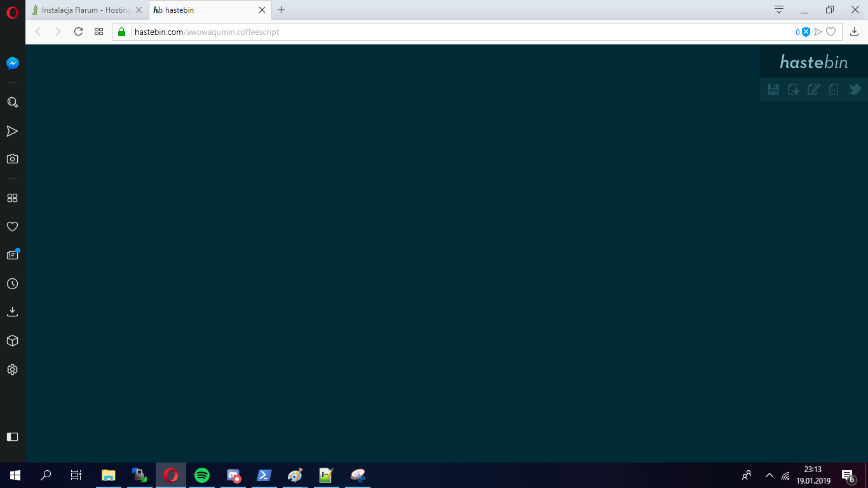Create a new document in hastebin
This screenshot has height=488, width=868.
point(794,90)
